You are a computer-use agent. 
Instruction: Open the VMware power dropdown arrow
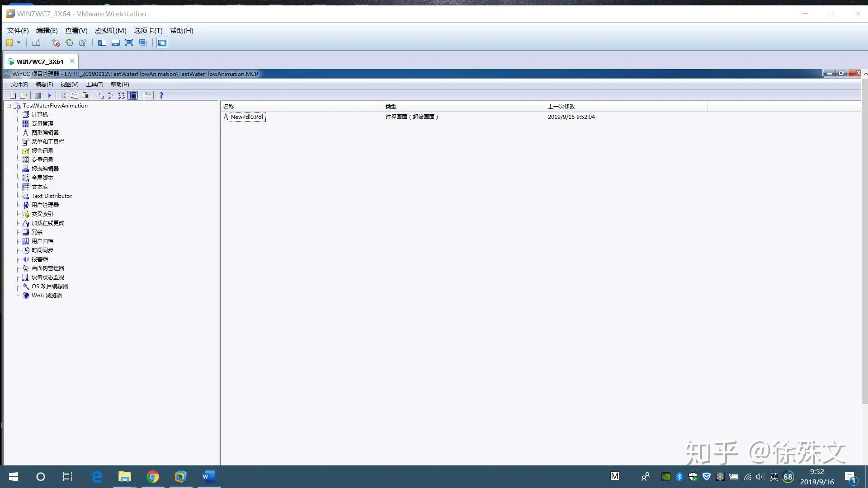[19, 42]
